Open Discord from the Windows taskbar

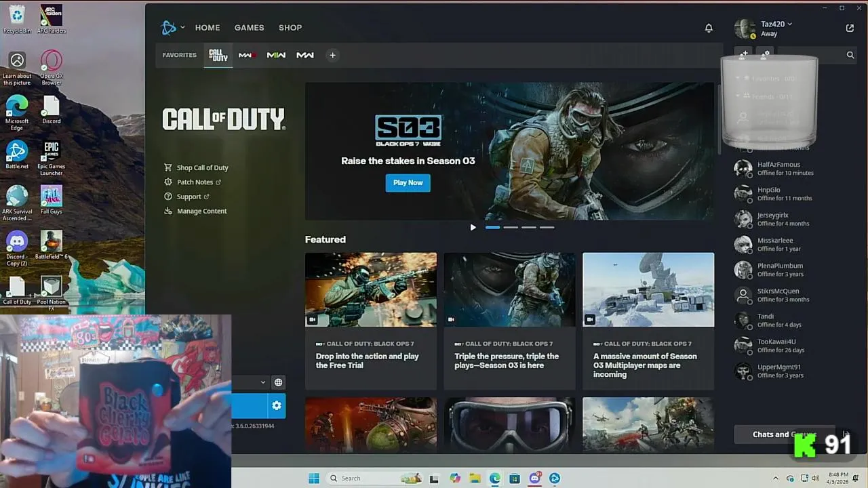pyautogui.click(x=534, y=478)
